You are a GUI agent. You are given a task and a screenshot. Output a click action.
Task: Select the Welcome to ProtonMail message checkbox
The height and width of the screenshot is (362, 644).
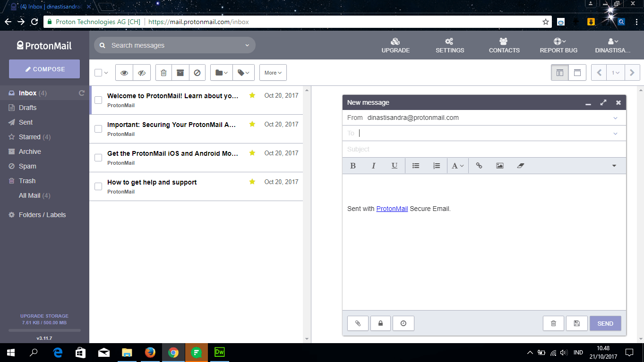(x=98, y=100)
